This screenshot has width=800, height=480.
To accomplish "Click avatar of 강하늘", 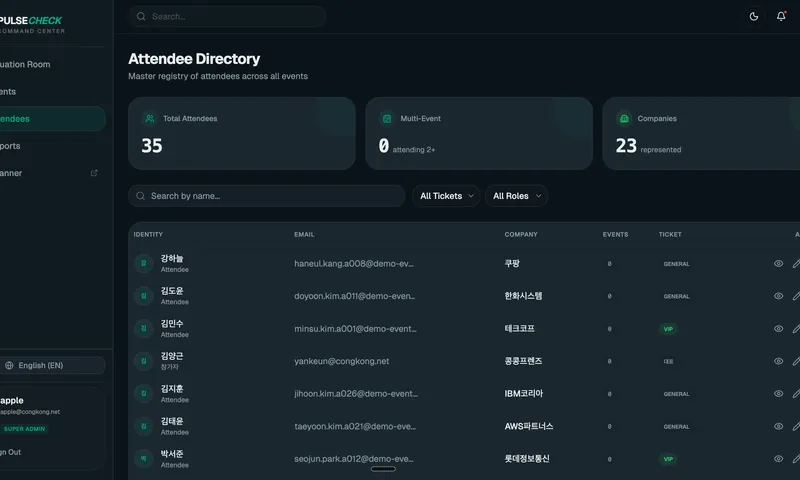I will click(x=143, y=263).
